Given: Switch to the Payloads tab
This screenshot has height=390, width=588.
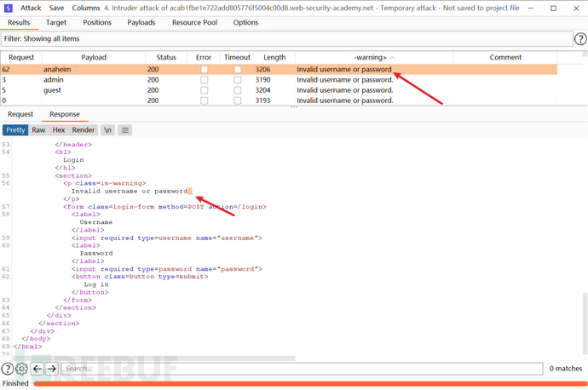Looking at the screenshot, I should tap(141, 23).
